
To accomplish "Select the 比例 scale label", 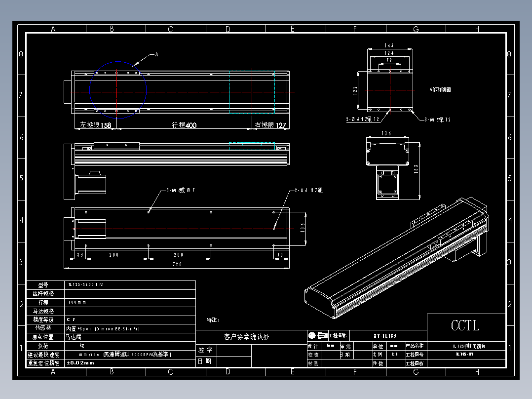I will click(x=378, y=355).
